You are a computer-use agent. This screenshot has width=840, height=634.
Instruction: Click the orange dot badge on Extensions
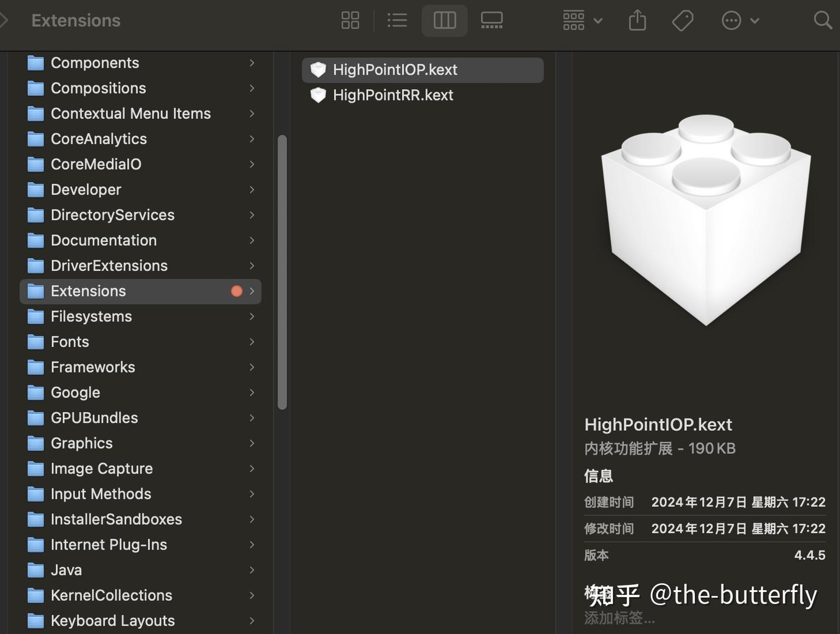point(236,291)
